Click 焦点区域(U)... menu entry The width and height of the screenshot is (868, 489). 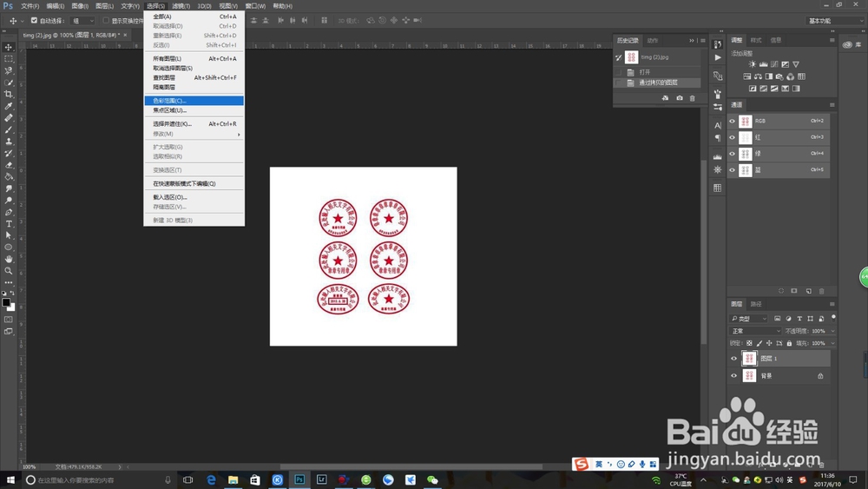pyautogui.click(x=194, y=110)
